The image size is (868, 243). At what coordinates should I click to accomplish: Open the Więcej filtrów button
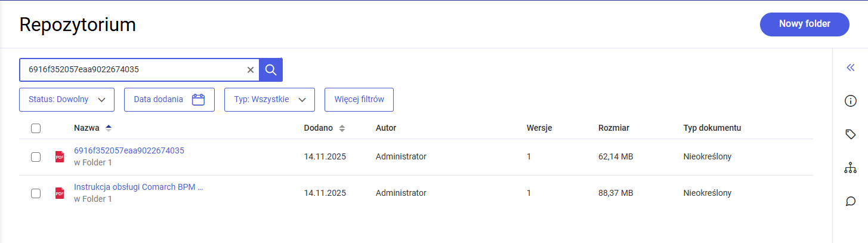(x=359, y=100)
